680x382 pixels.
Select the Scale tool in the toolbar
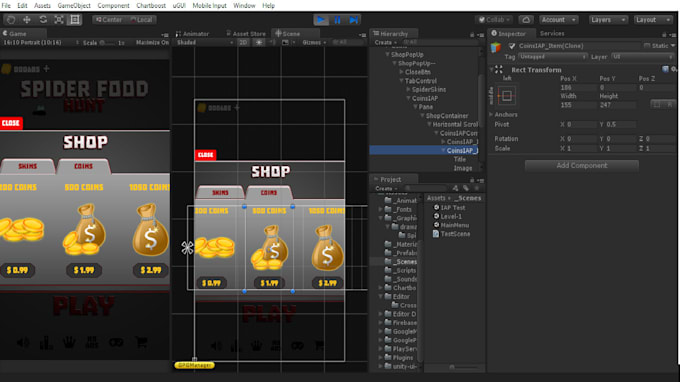point(59,20)
